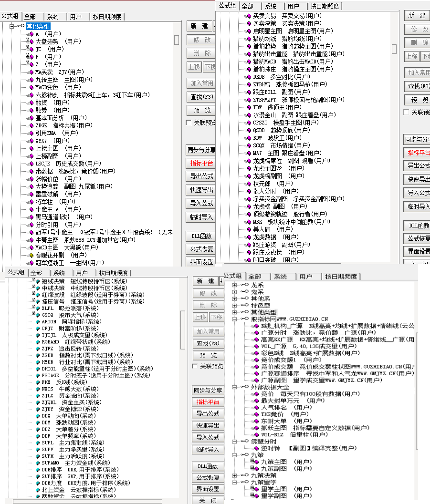Select row 状元郎 (用户)
The height and width of the screenshot is (504, 430).
coord(273,184)
